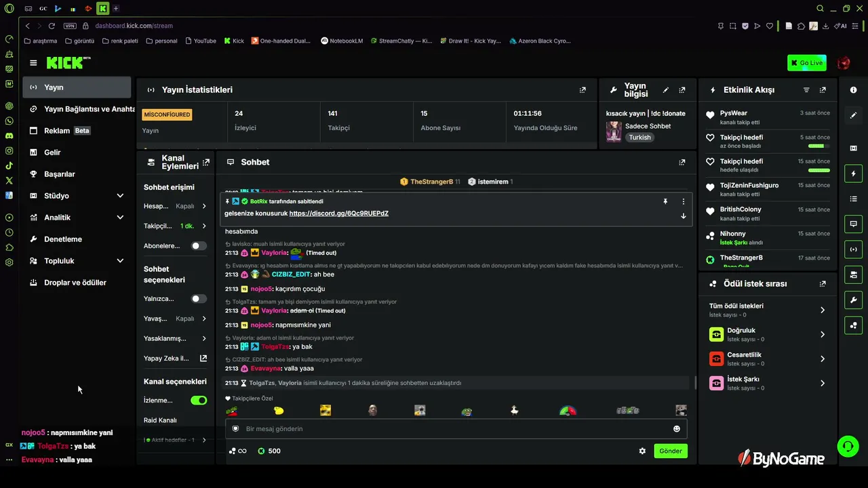This screenshot has height=488, width=868.
Task: Pop out the Kanal Eylemleri panel
Action: click(x=206, y=162)
